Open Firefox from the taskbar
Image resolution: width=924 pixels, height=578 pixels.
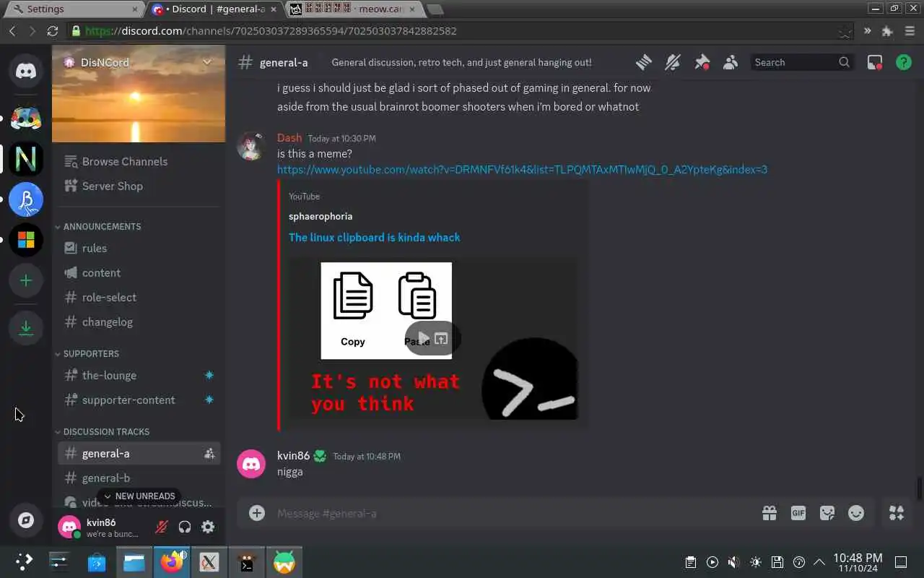point(172,562)
